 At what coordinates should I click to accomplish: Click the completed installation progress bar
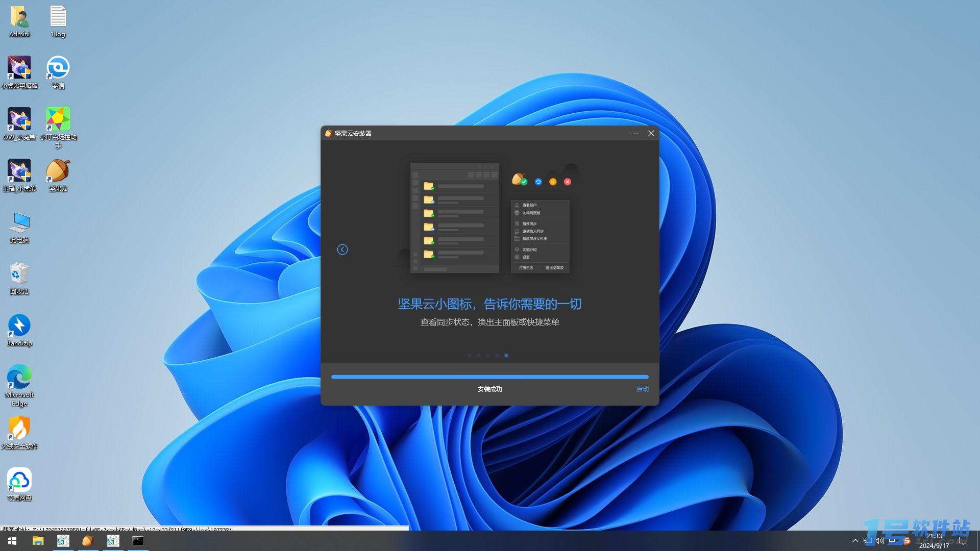coord(490,377)
